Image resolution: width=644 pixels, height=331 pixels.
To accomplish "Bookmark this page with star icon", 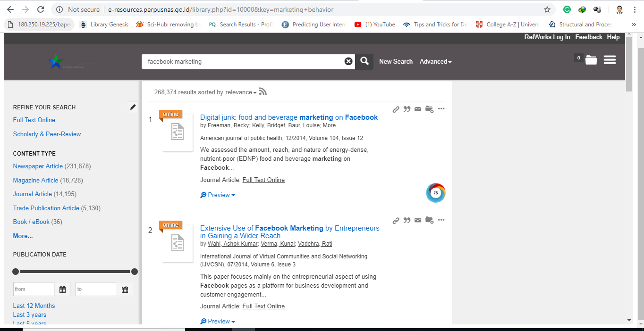I will pos(547,9).
